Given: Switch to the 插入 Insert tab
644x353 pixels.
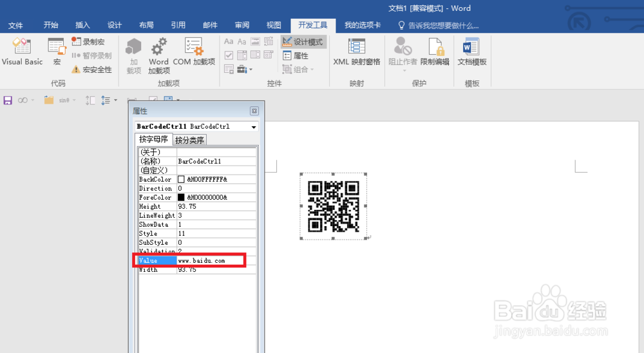Looking at the screenshot, I should click(x=82, y=25).
